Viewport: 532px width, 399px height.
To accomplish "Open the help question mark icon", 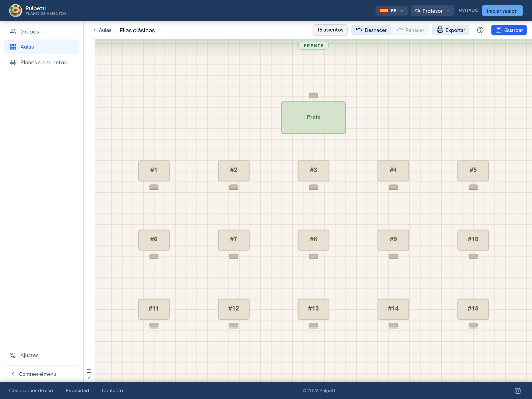I will coord(480,30).
